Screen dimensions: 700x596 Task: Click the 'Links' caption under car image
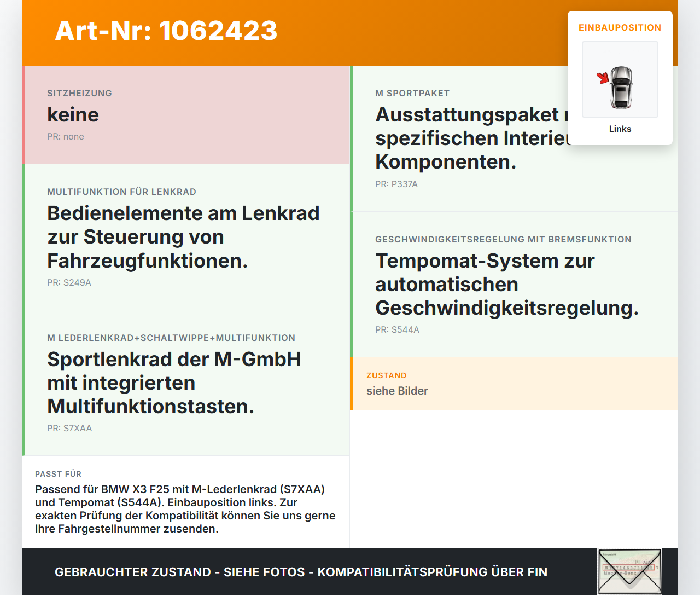pyautogui.click(x=620, y=129)
